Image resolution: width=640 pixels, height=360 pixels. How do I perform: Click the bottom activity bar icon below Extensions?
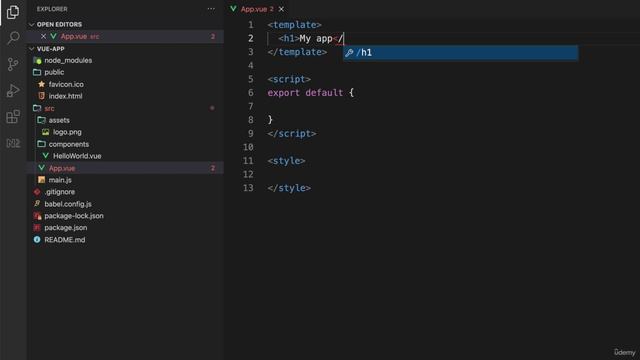coord(13,143)
